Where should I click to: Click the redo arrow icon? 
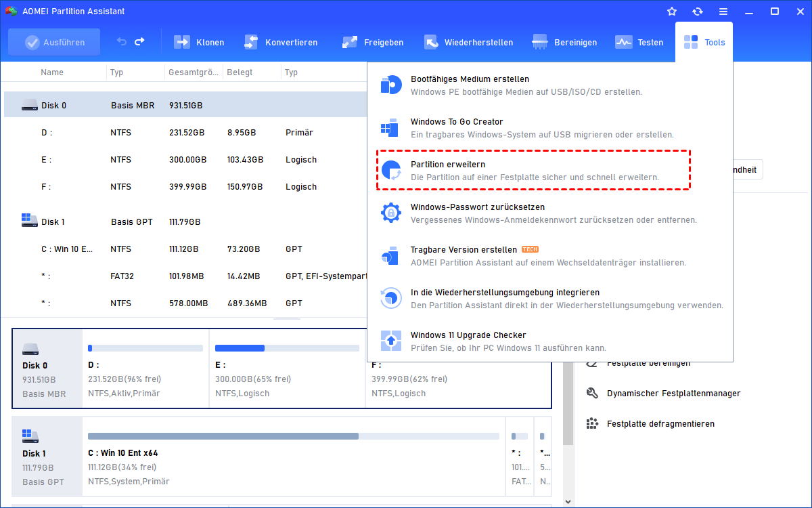[139, 42]
